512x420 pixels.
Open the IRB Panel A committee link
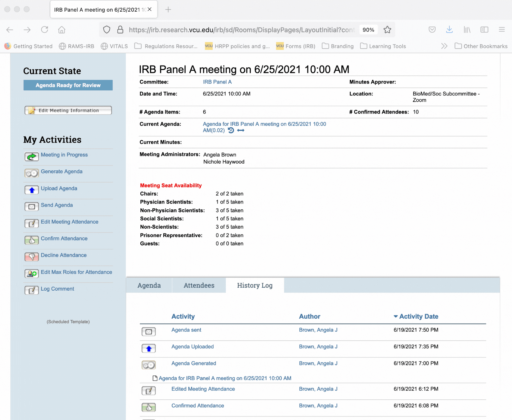(217, 82)
